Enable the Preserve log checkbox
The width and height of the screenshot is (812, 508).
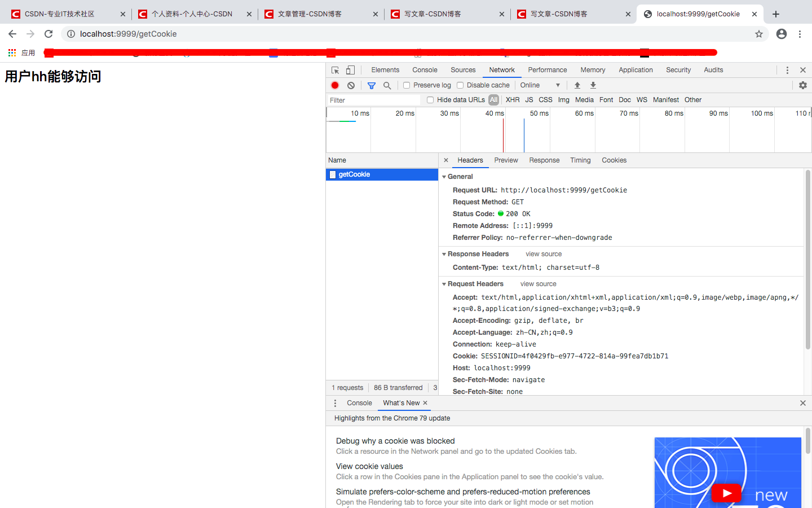point(407,85)
